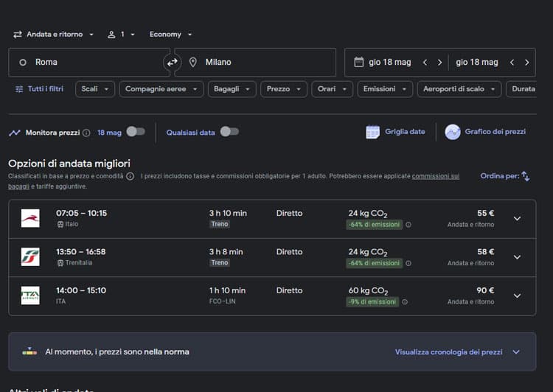The image size is (553, 392).
Task: Show info about ranking by price and comfort
Action: point(130,176)
